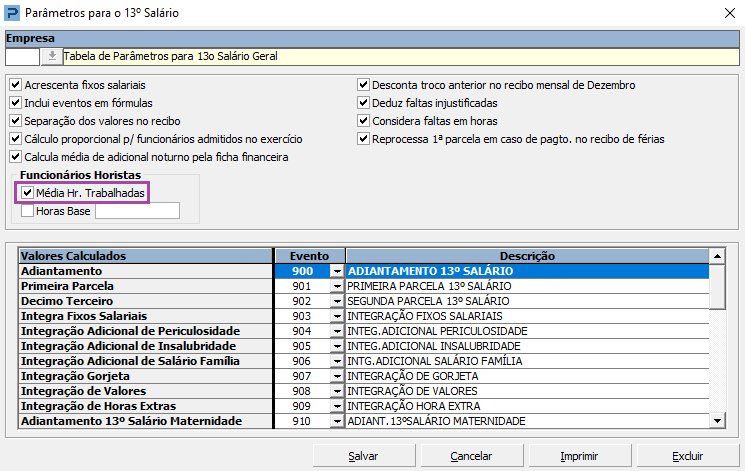Enable the Horas Base checkbox
Screen dimensions: 745x471
(x=28, y=211)
